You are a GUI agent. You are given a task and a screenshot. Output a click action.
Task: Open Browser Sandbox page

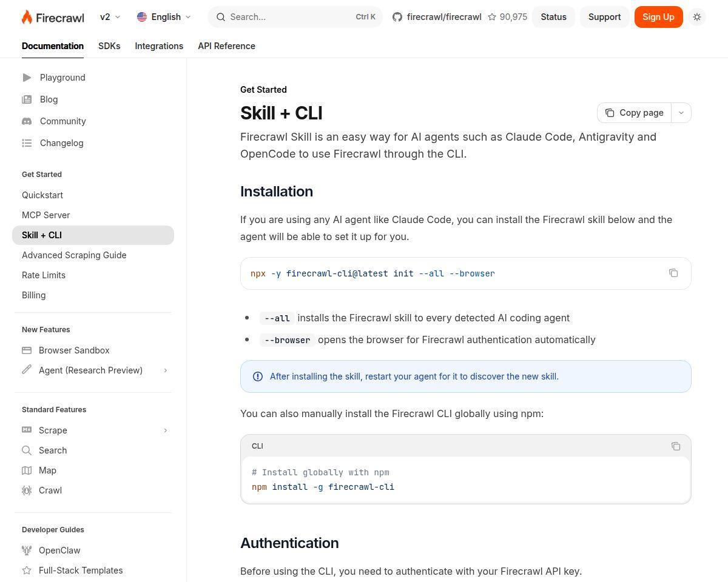click(x=74, y=350)
